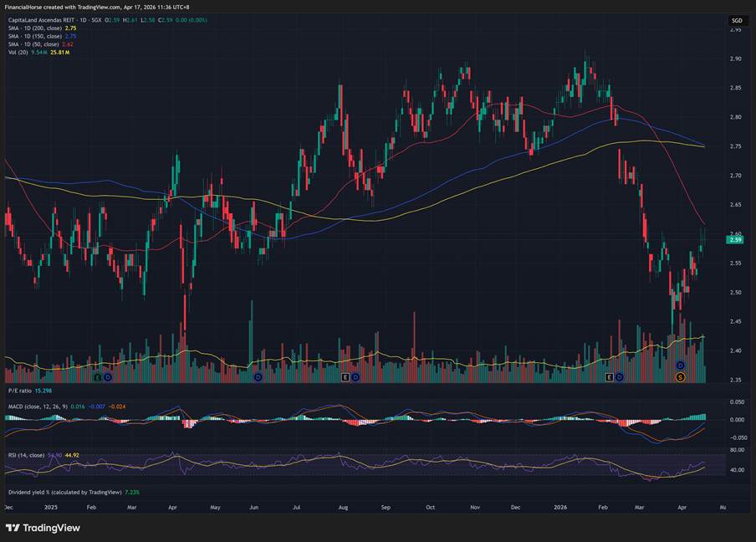Screen dimensions: 756x542
Task: Click the D dividend marker near June 2025
Action: point(258,378)
